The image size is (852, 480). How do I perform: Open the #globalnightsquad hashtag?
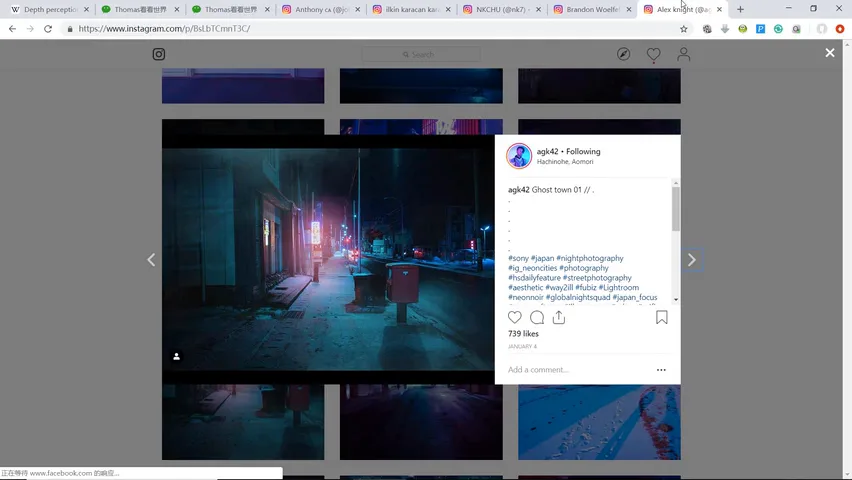[578, 297]
